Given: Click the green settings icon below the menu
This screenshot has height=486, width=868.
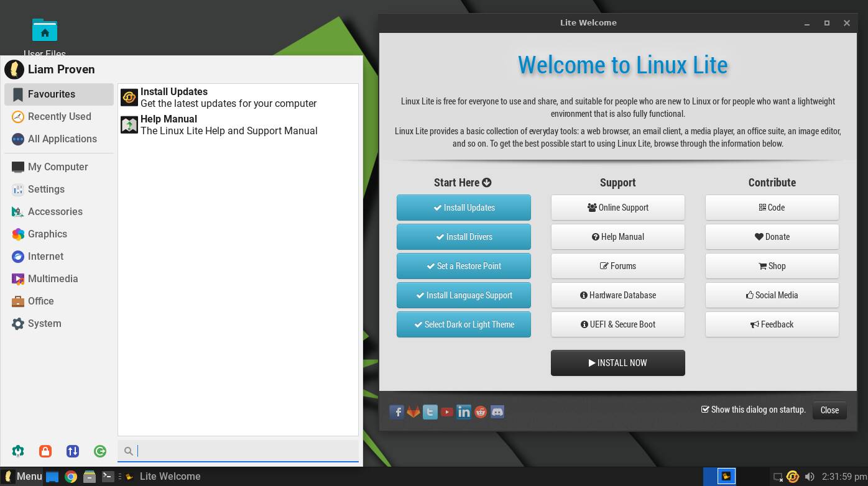Looking at the screenshot, I should point(18,451).
